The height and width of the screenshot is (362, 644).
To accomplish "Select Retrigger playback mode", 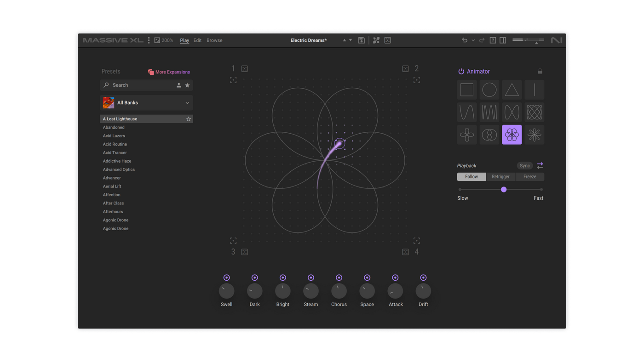I will pos(500,177).
